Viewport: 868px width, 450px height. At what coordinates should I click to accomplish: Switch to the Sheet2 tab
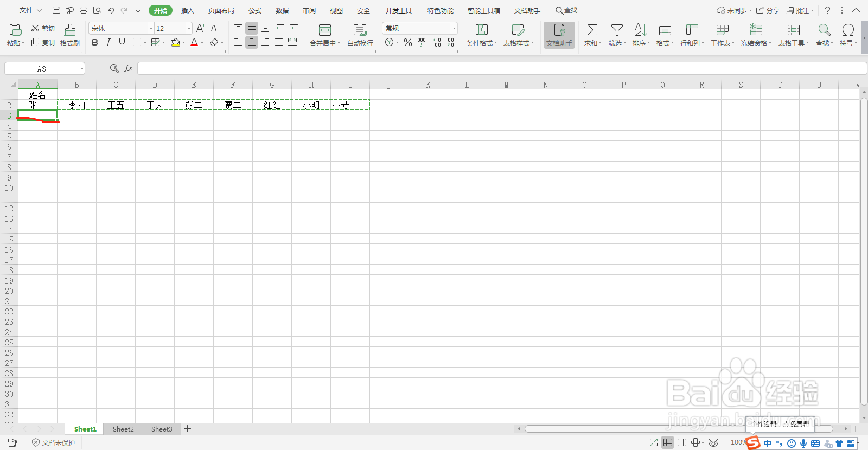(x=123, y=429)
